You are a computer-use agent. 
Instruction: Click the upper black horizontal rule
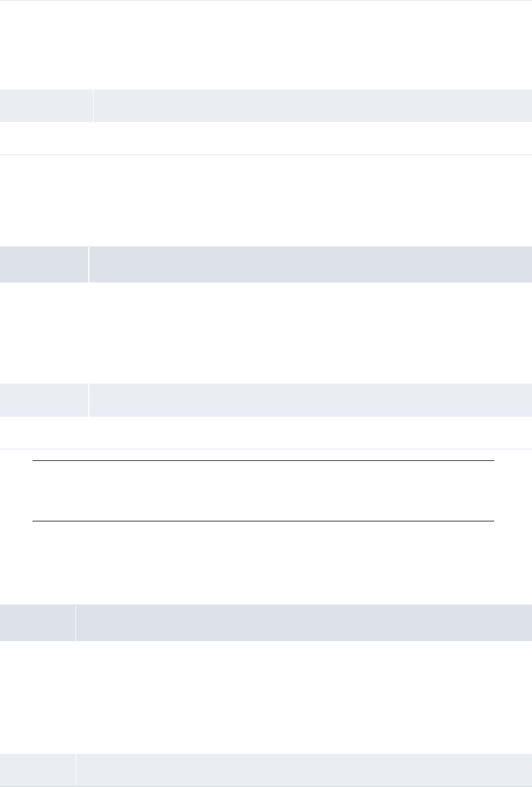pyautogui.click(x=263, y=461)
